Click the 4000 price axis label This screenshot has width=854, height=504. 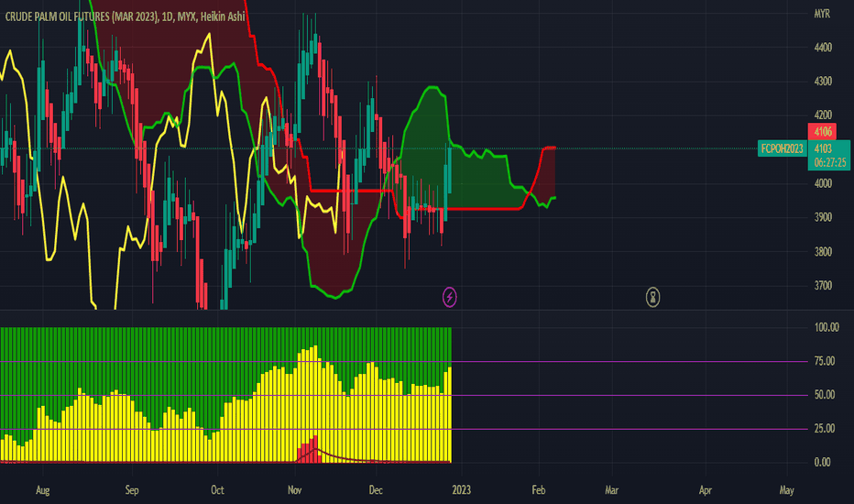click(823, 183)
